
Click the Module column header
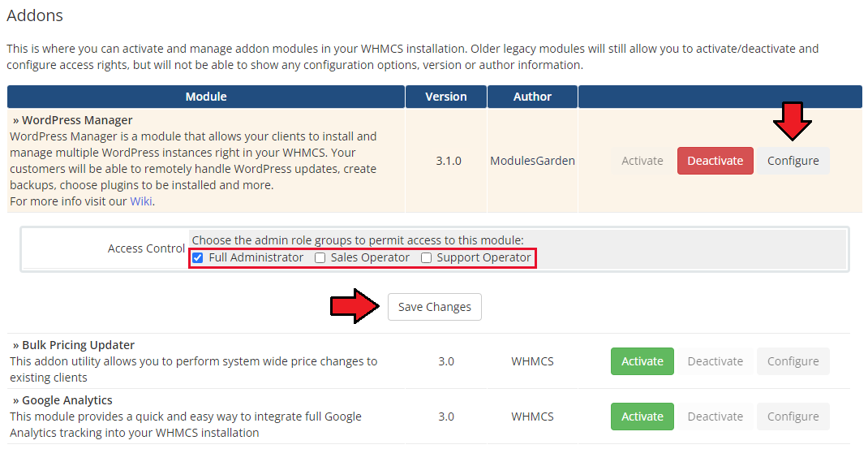206,97
